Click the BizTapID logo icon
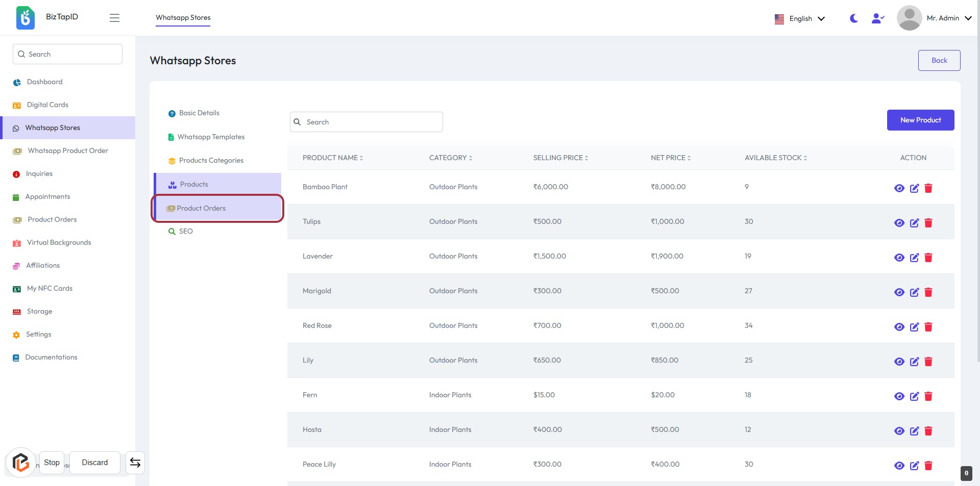The width and height of the screenshot is (980, 486). (x=26, y=18)
